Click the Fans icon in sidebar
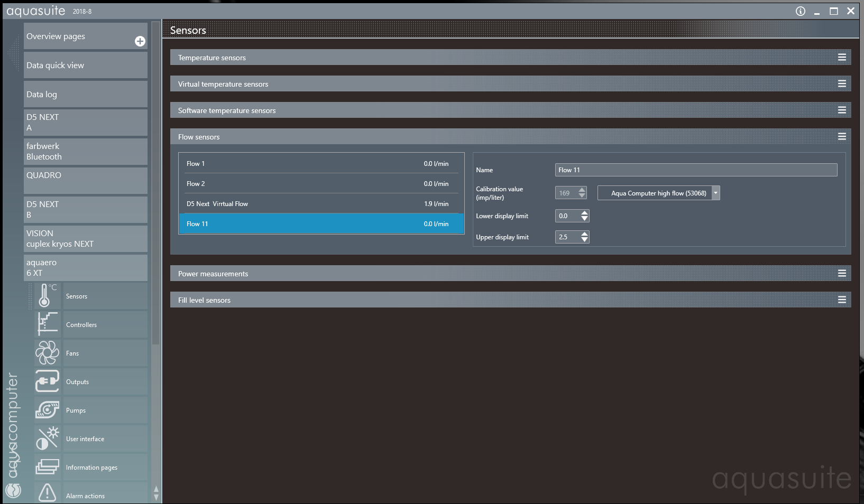The width and height of the screenshot is (864, 504). (x=47, y=353)
